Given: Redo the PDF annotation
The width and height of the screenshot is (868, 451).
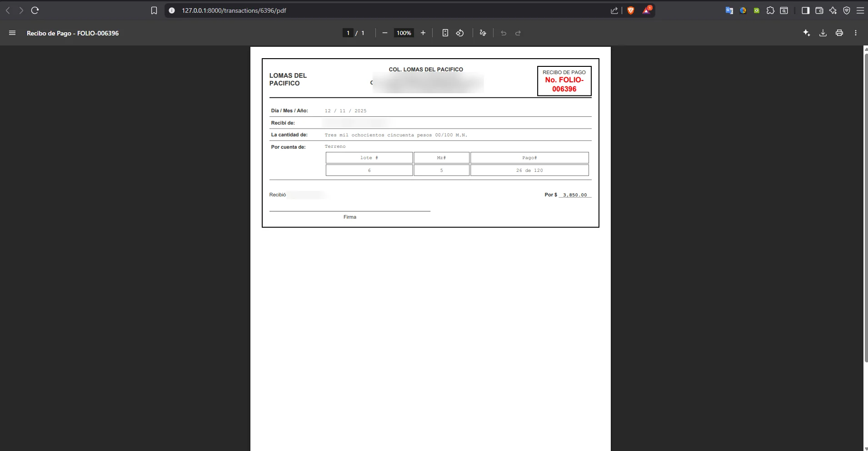Looking at the screenshot, I should 518,33.
